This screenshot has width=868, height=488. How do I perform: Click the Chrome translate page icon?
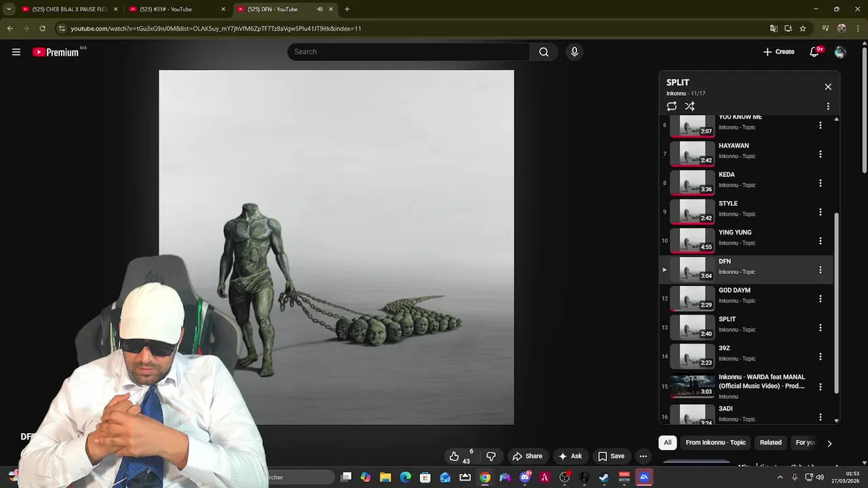coord(774,28)
